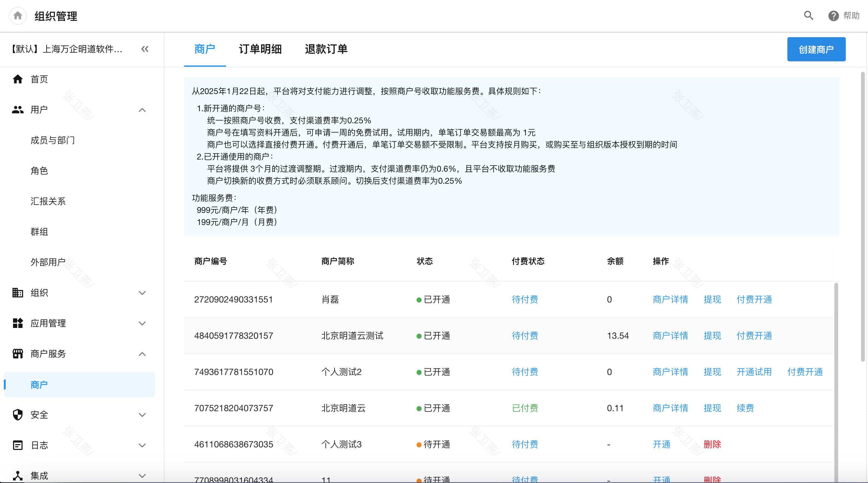Click 提现 for 北京明道云测试

(x=712, y=336)
